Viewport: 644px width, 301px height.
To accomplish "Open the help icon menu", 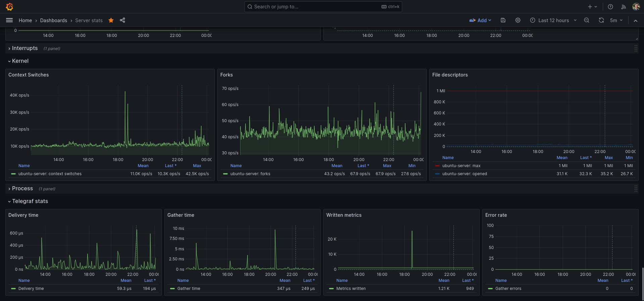I will pos(610,7).
